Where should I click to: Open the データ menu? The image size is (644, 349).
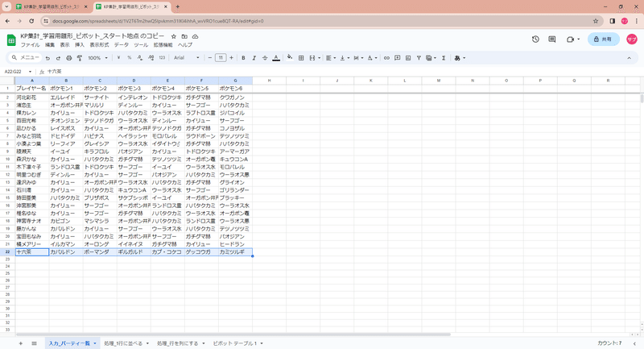tap(122, 45)
